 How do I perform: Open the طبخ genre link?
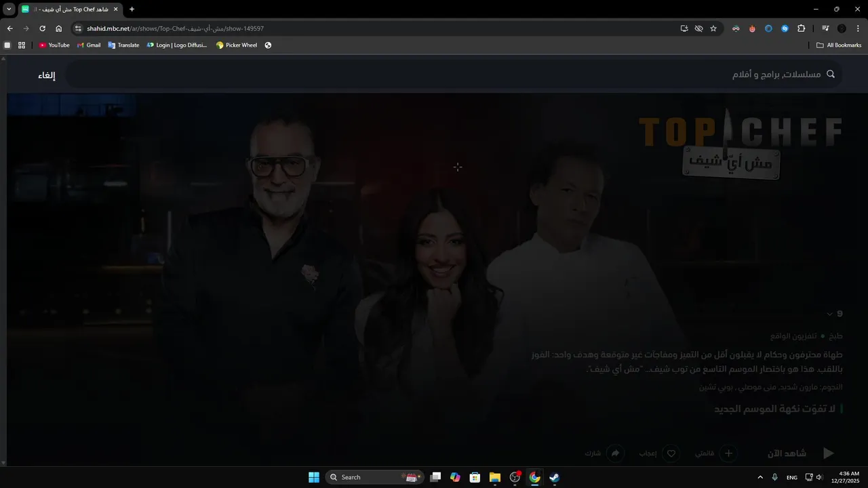coord(835,336)
